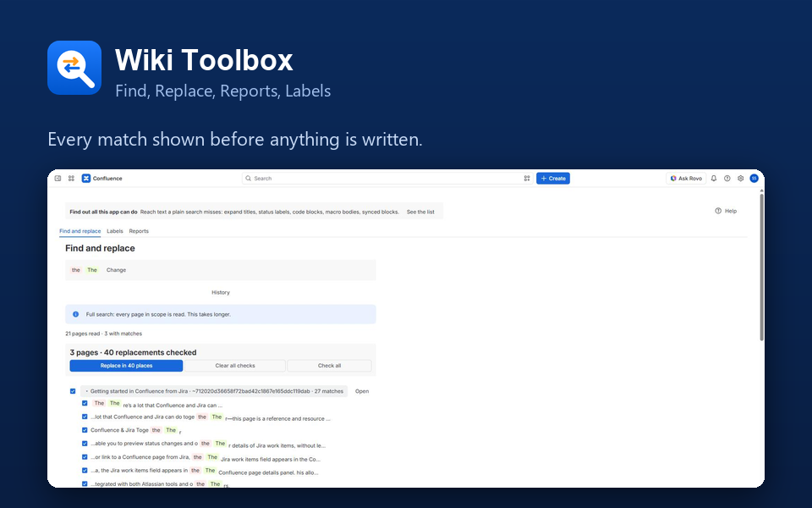
Task: Uncheck the "a, the Jira work items field" match
Action: [85, 471]
